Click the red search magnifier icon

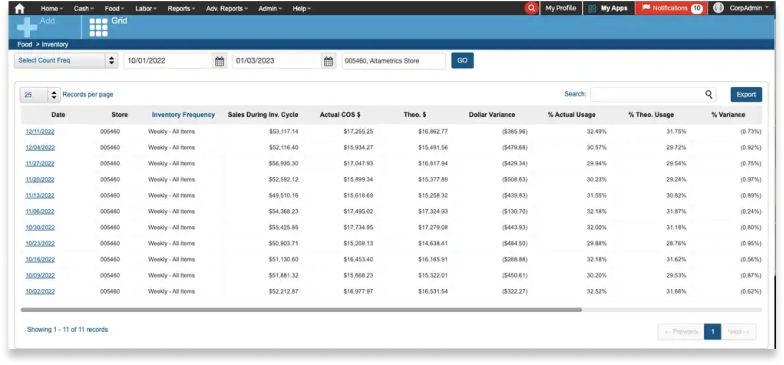click(532, 8)
